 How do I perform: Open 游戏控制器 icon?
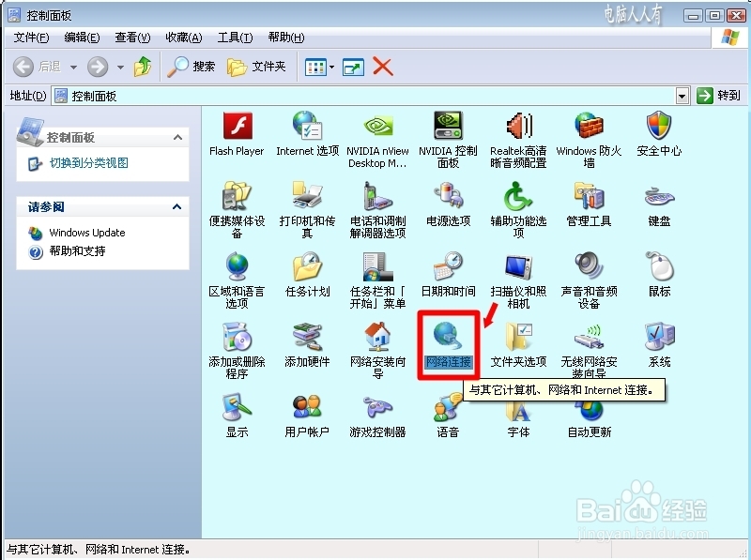coord(377,407)
